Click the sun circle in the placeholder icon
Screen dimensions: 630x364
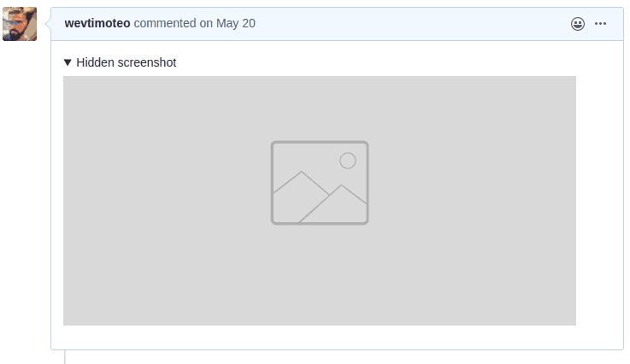click(x=348, y=161)
